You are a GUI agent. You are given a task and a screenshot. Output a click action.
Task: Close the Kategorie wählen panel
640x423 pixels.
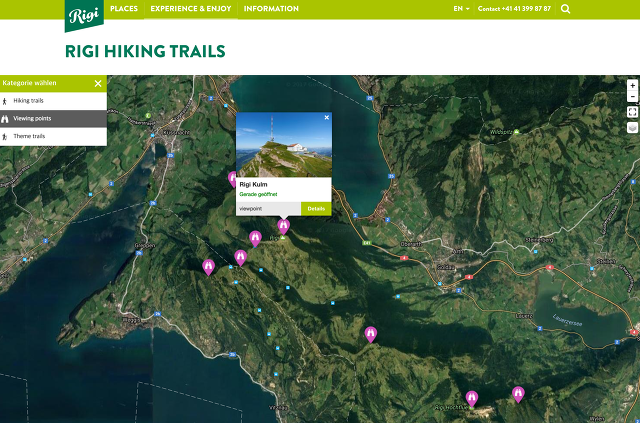pos(98,83)
